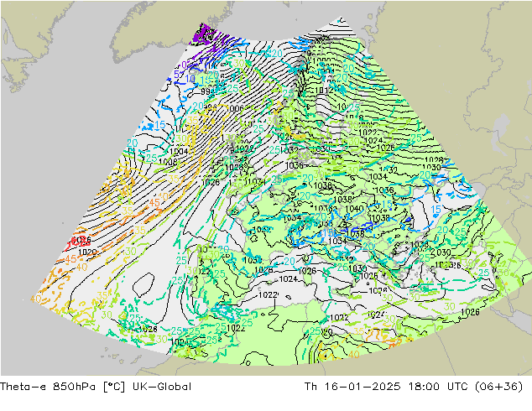This screenshot has height=411, width=532.
Task: Click the blue '10' theta-e contour label
Action: click(190, 79)
